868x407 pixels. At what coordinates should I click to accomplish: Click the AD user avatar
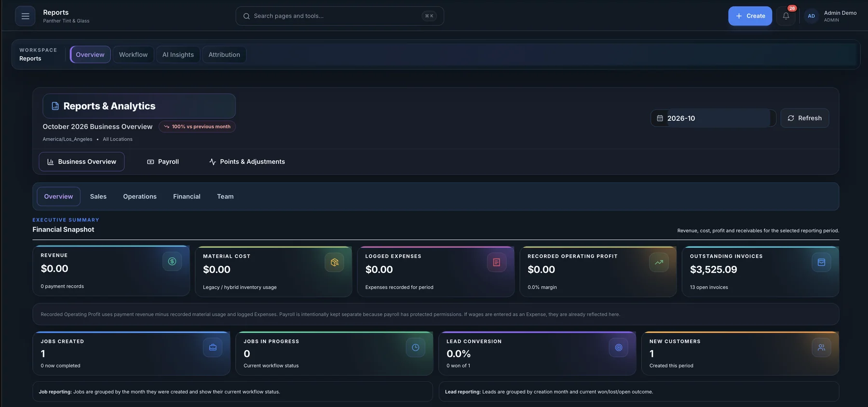[x=812, y=16]
